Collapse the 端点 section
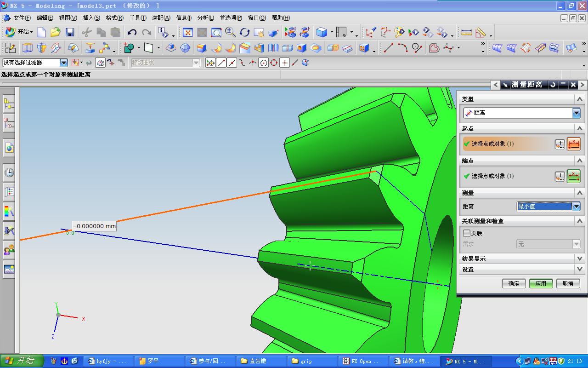588x368 pixels. point(579,161)
